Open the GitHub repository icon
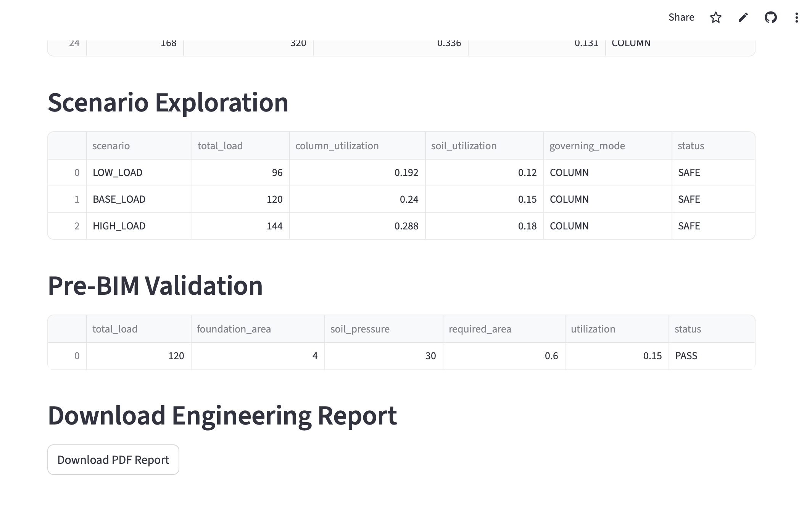 (770, 18)
